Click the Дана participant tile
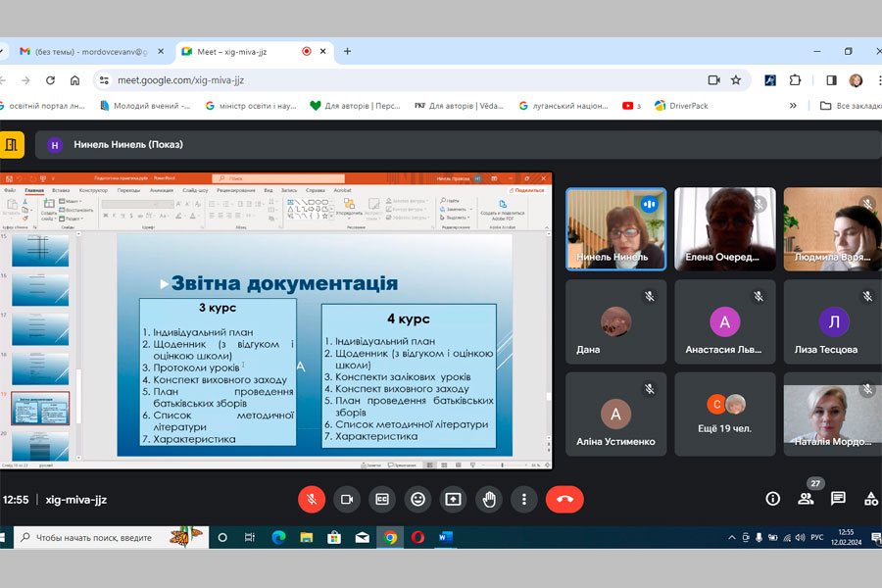Image resolution: width=882 pixels, height=588 pixels. (616, 321)
